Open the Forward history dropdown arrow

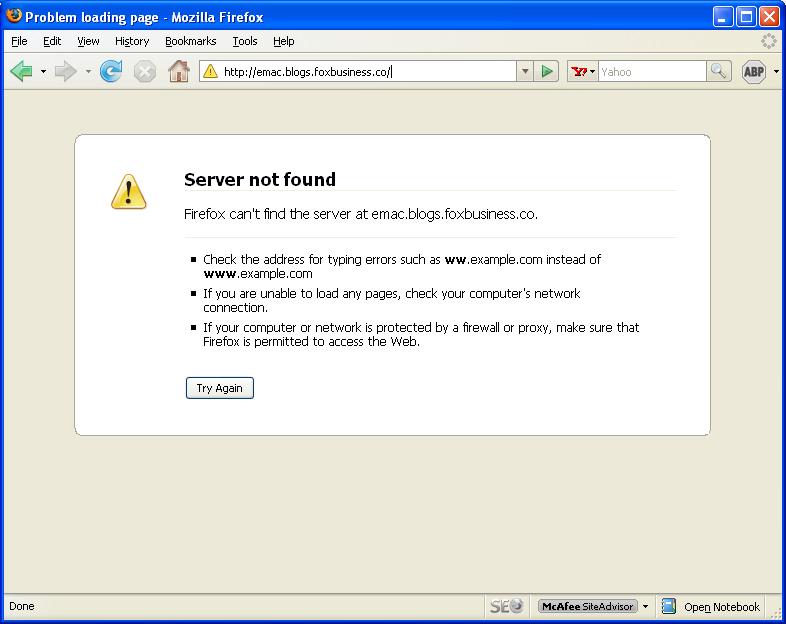[88, 72]
